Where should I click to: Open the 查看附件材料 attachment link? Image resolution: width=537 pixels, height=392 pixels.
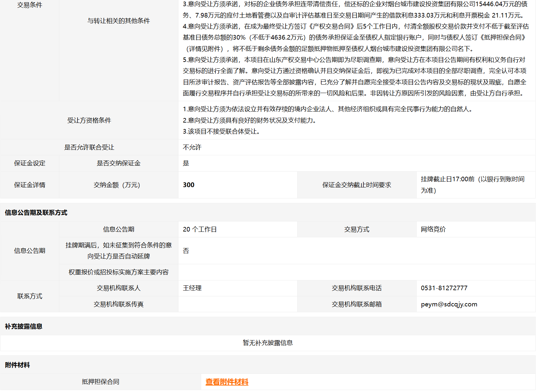pos(227,382)
